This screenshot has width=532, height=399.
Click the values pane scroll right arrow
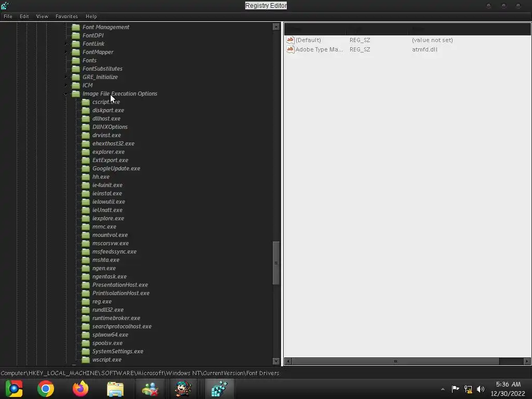point(527,362)
